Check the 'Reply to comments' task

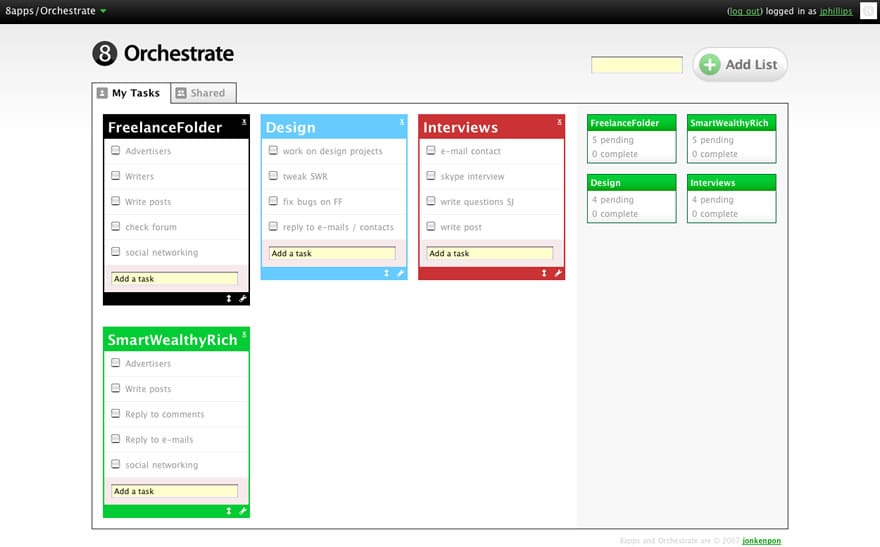pos(116,414)
